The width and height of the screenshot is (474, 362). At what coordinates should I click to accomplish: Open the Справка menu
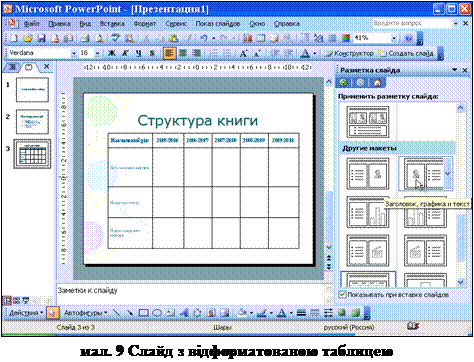coord(287,24)
